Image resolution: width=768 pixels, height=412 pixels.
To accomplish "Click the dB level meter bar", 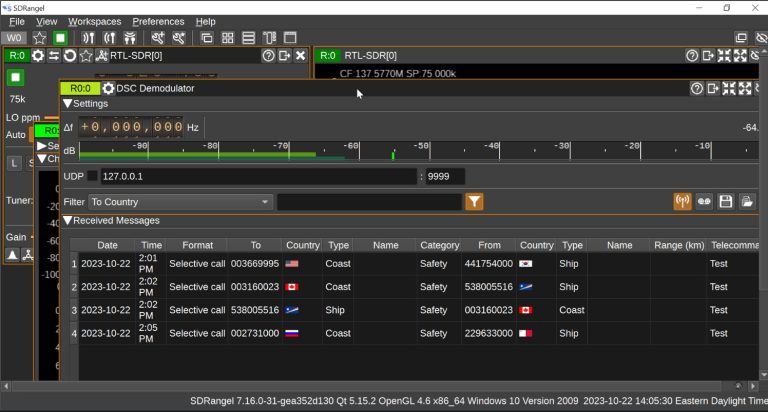I will 419,150.
